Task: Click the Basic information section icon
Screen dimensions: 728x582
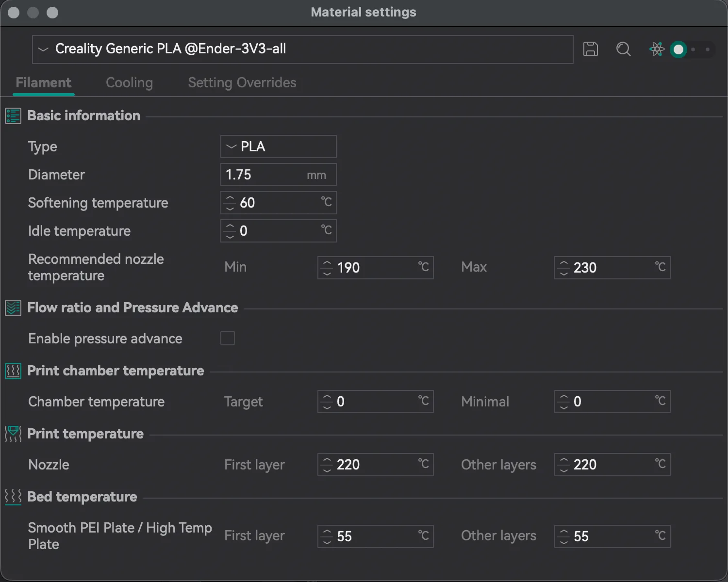Action: 13,116
